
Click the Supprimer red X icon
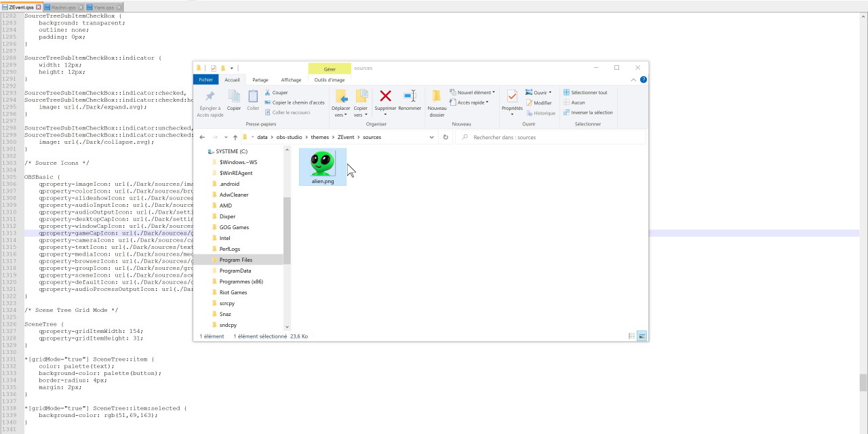tap(385, 96)
